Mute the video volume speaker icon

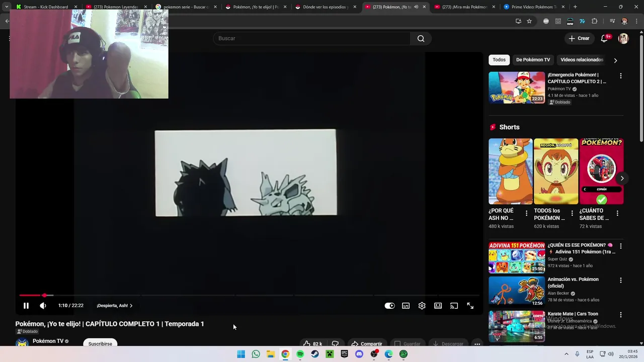pyautogui.click(x=43, y=306)
